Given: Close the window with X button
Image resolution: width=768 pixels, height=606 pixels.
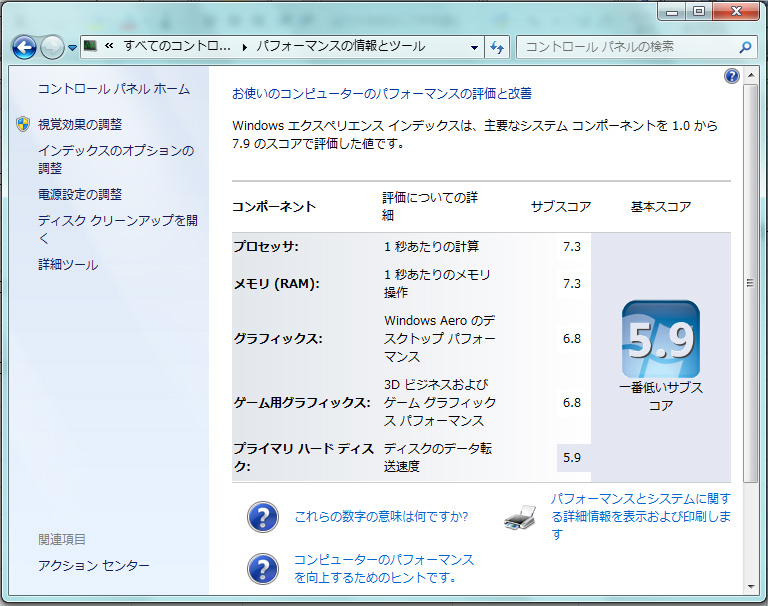Looking at the screenshot, I should coord(736,12).
